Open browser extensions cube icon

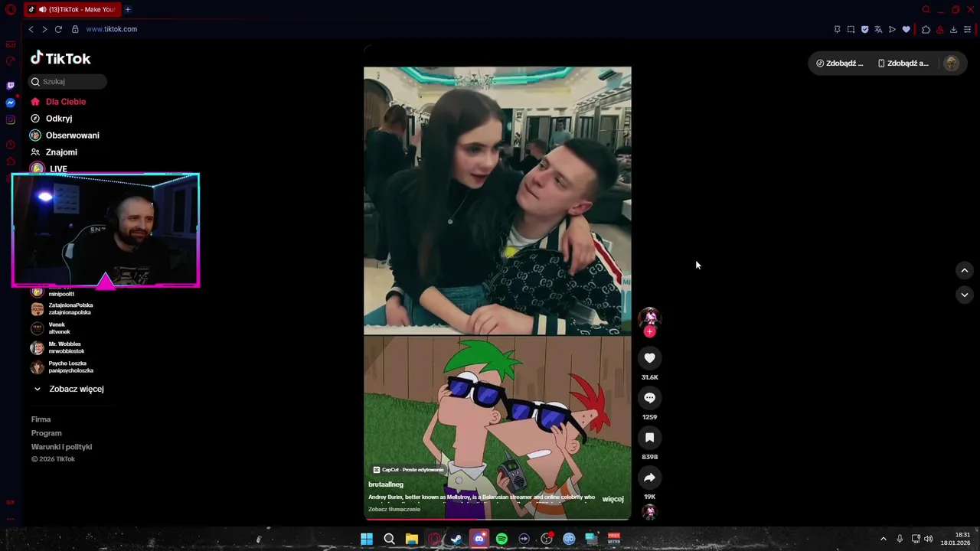[926, 29]
